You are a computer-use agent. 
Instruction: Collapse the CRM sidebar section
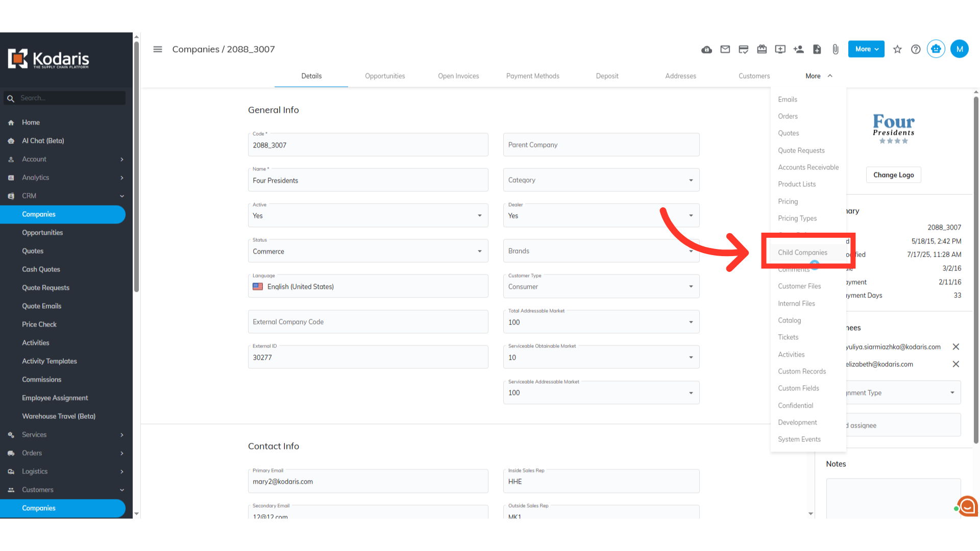[121, 196]
